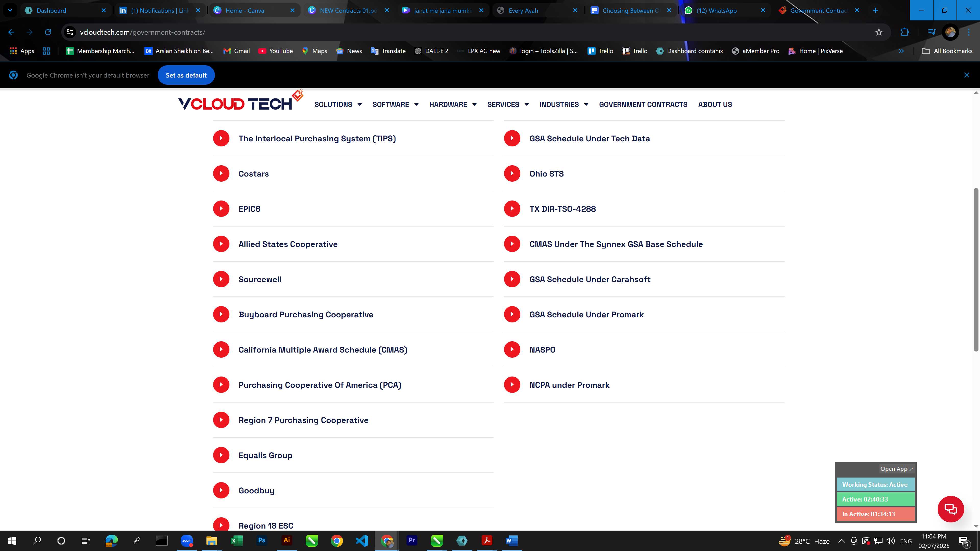The height and width of the screenshot is (551, 980).
Task: Open Windows Start menu
Action: pos(12,540)
